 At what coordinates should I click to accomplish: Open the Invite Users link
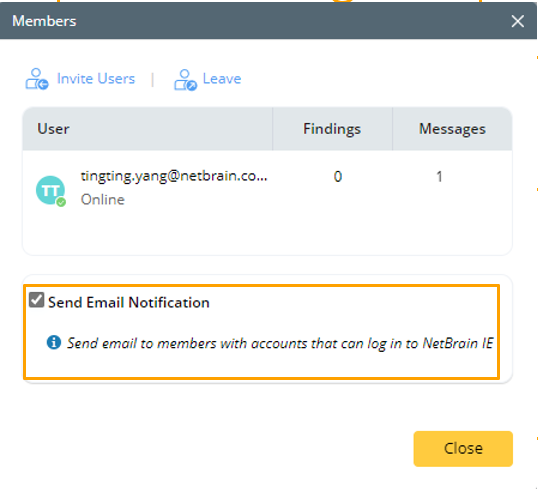(96, 79)
